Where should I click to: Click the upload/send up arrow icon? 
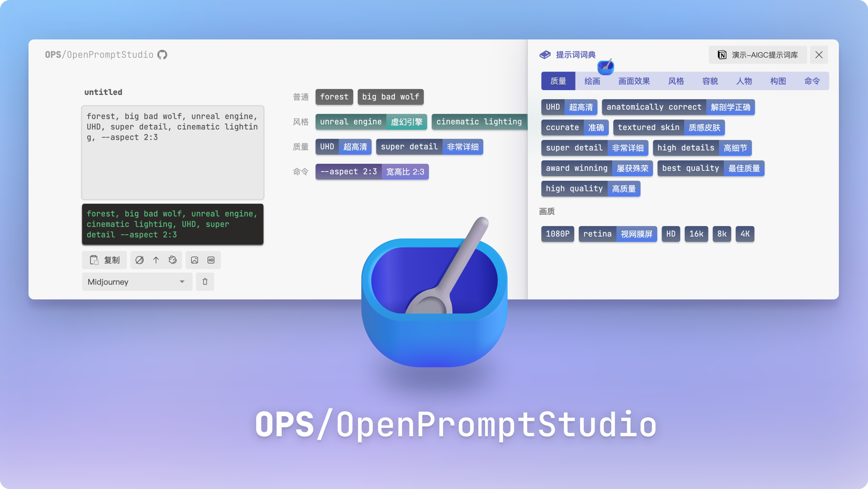156,260
